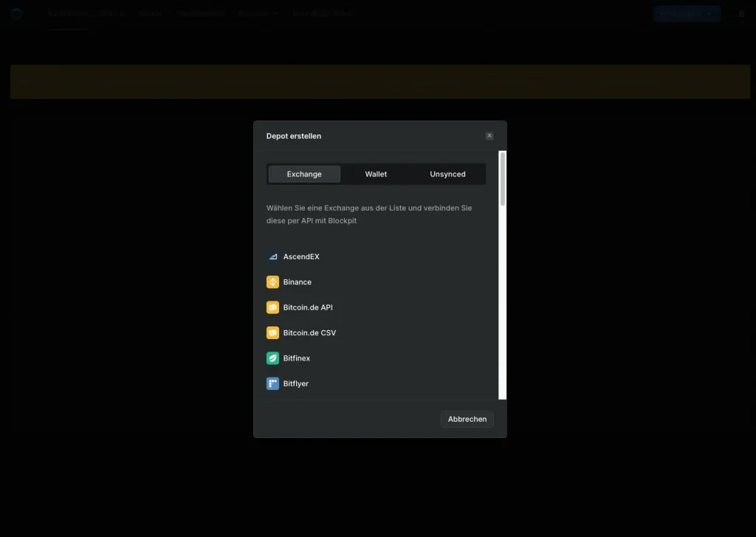This screenshot has width=756, height=537.
Task: Click the Binance logo icon
Action: click(272, 282)
